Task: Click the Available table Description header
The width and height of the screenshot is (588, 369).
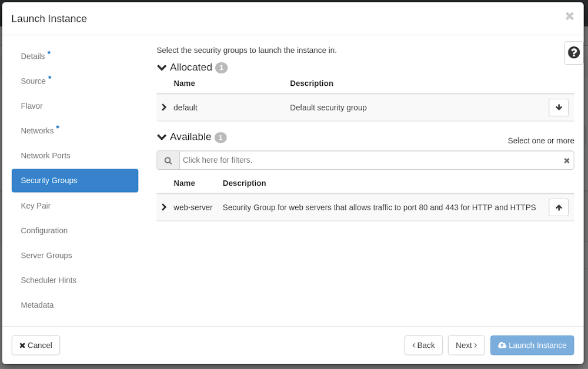Action: pos(244,183)
